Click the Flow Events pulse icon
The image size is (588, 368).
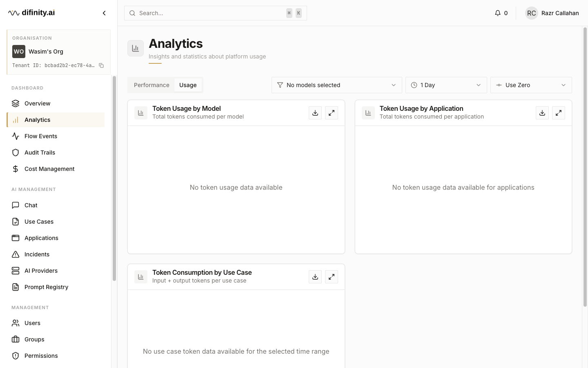(x=16, y=136)
